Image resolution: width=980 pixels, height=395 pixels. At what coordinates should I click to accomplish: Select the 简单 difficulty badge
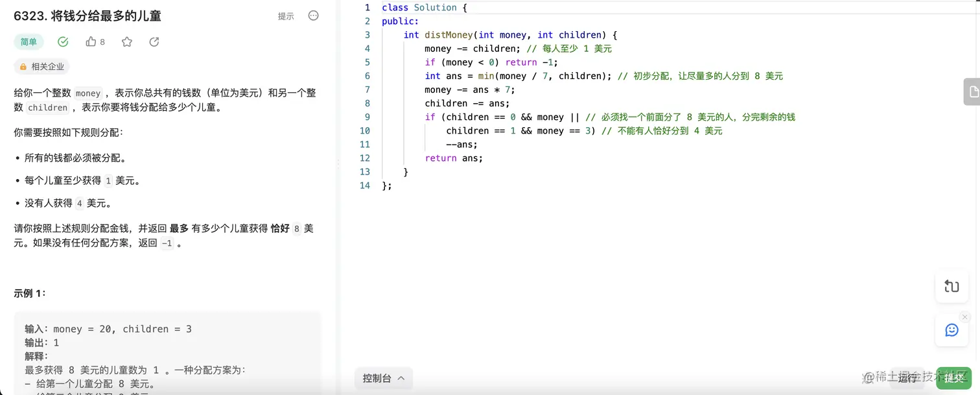29,42
